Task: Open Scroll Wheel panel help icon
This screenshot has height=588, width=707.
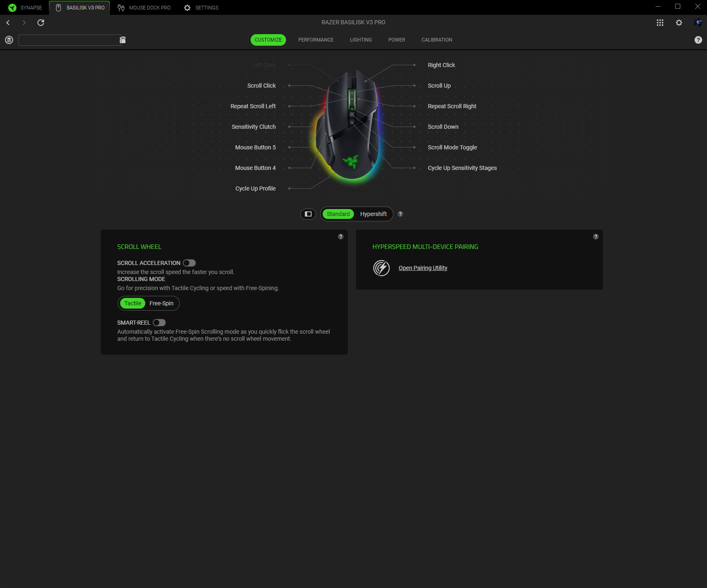Action: pos(341,237)
